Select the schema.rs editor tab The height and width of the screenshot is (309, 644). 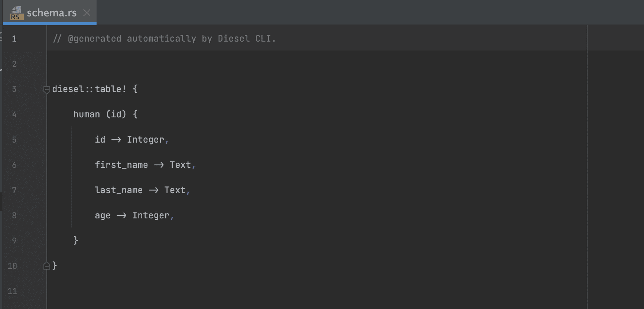(50, 13)
